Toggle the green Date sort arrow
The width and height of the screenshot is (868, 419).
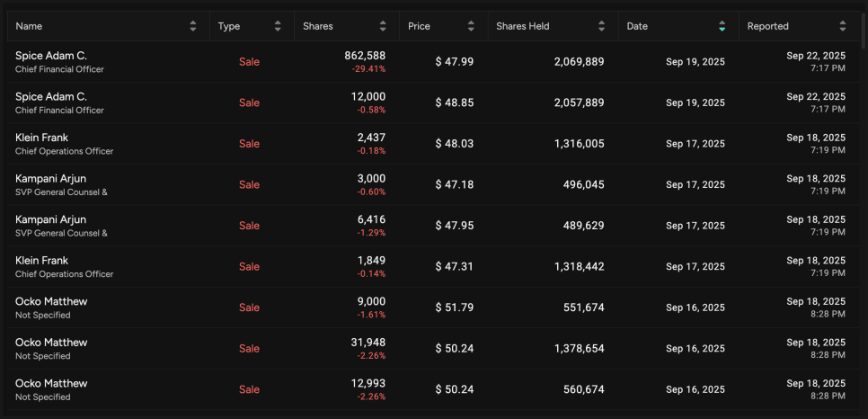pyautogui.click(x=722, y=26)
